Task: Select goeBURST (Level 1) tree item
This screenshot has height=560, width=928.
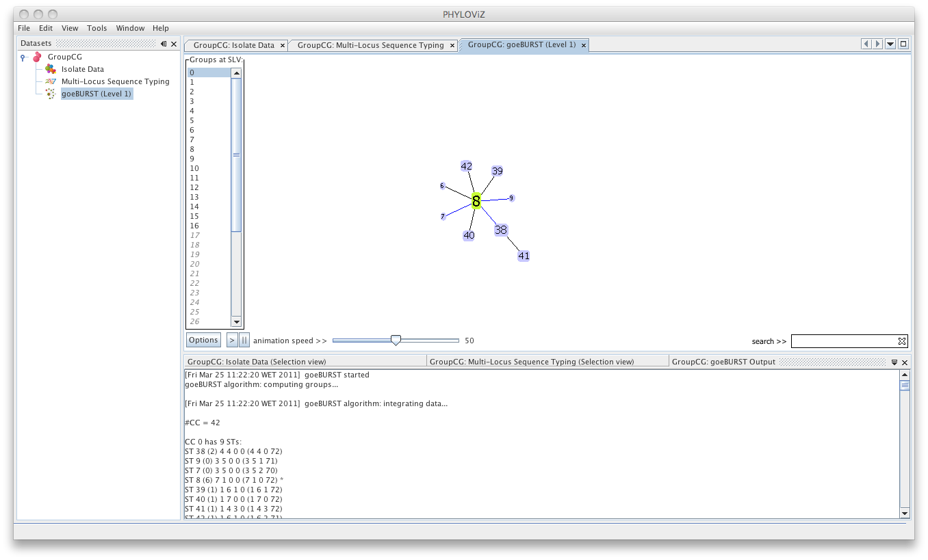Action: (96, 94)
